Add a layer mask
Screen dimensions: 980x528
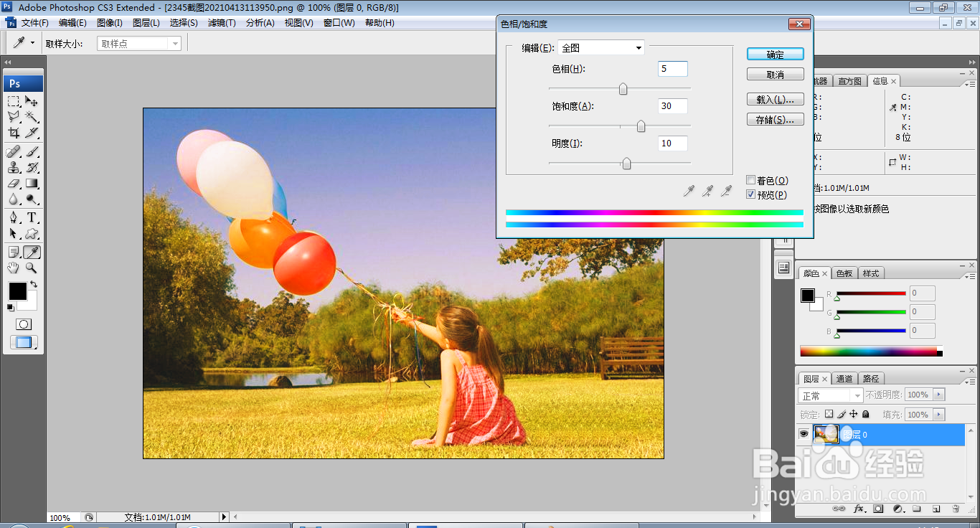click(878, 509)
